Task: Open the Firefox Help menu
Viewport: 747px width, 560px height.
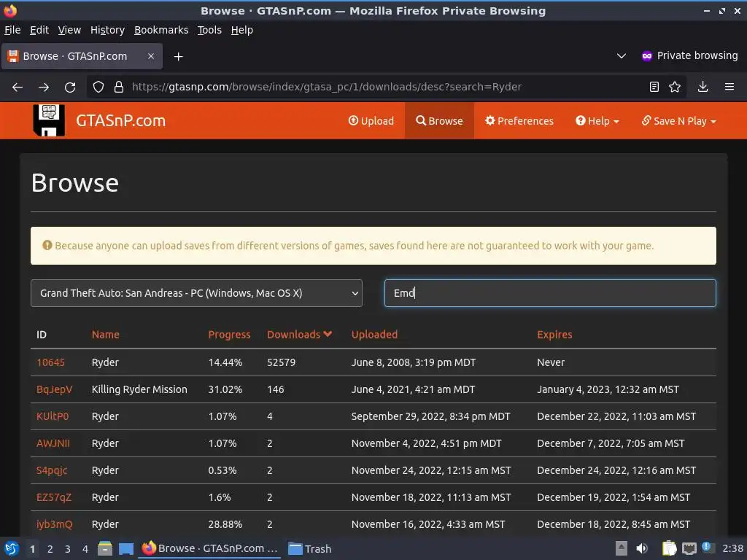Action: click(242, 30)
